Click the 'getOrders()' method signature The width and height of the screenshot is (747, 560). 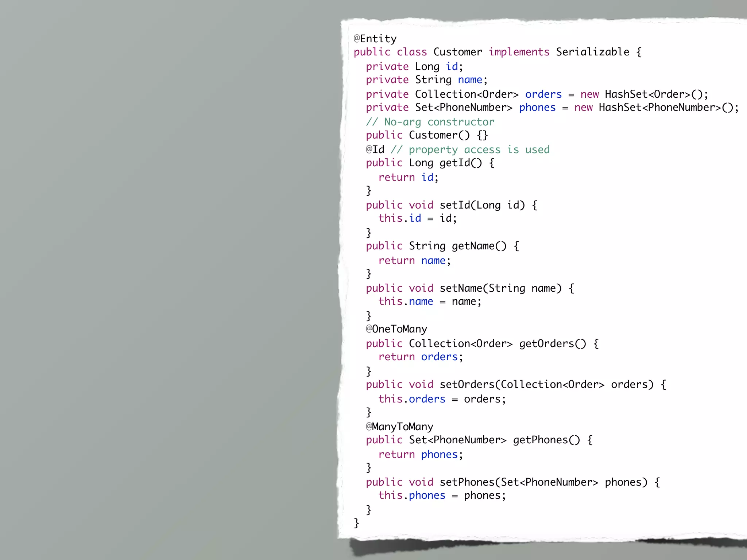point(482,344)
